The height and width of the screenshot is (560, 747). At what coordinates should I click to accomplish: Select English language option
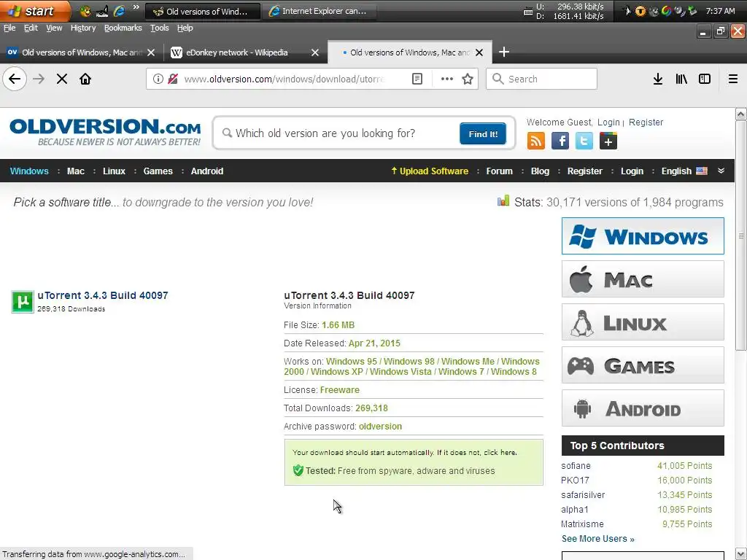684,171
